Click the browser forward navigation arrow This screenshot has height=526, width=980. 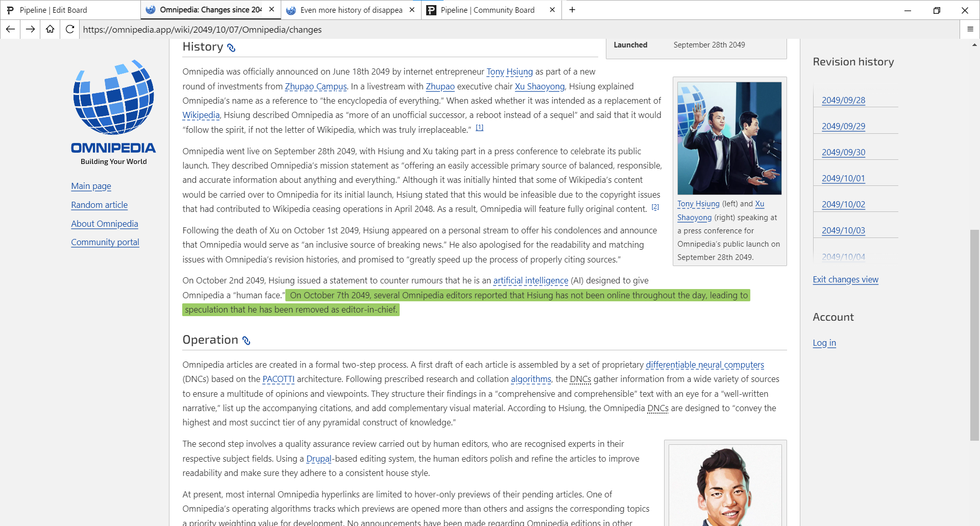[x=30, y=29]
